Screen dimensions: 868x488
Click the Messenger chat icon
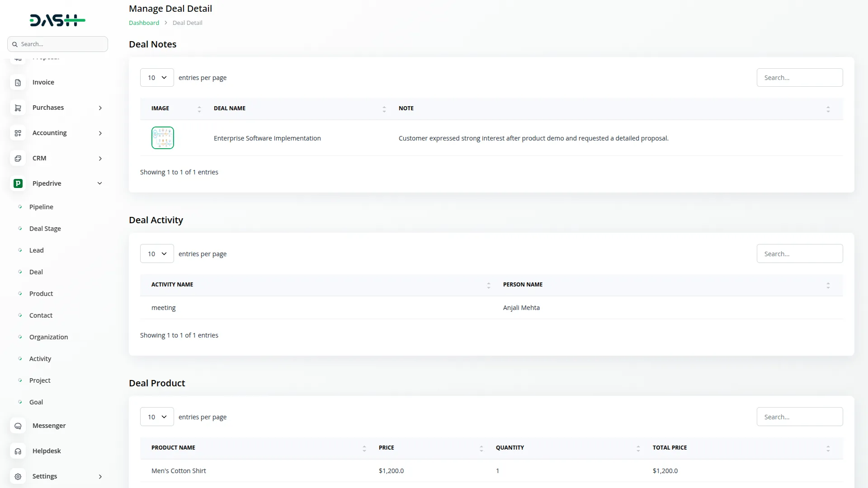[18, 426]
